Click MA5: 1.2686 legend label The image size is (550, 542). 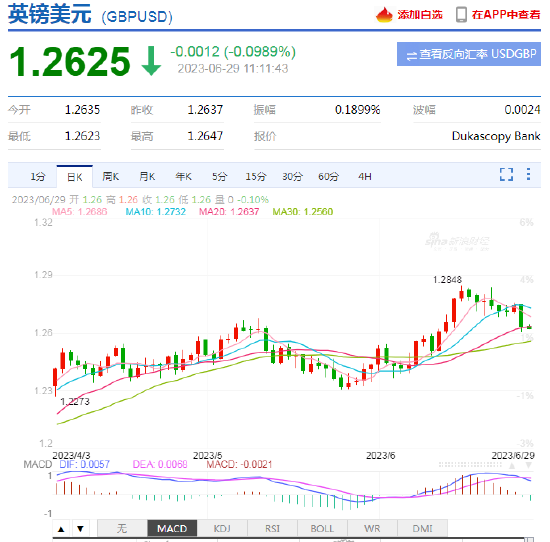tap(80, 212)
